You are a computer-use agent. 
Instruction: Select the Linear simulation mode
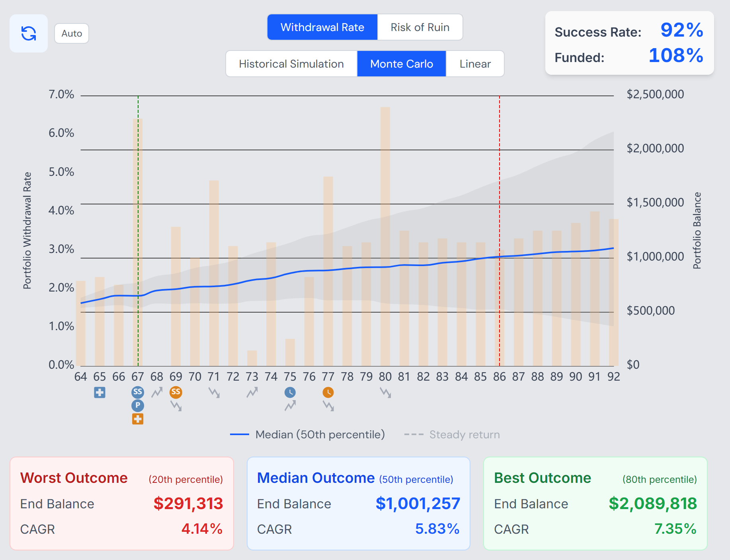tap(475, 64)
